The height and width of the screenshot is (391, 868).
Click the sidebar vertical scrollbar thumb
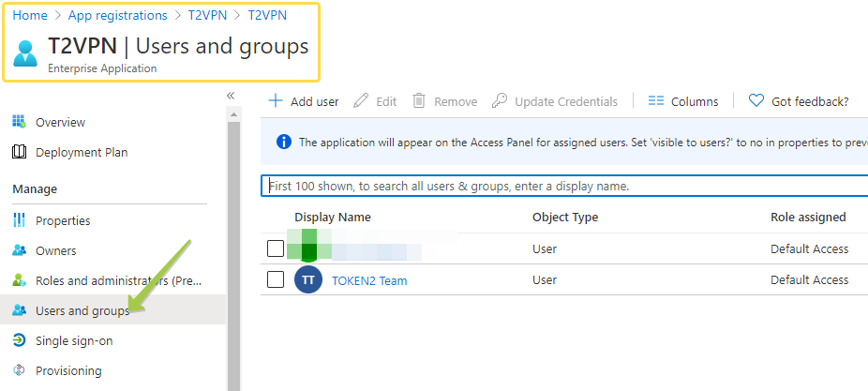click(x=233, y=256)
